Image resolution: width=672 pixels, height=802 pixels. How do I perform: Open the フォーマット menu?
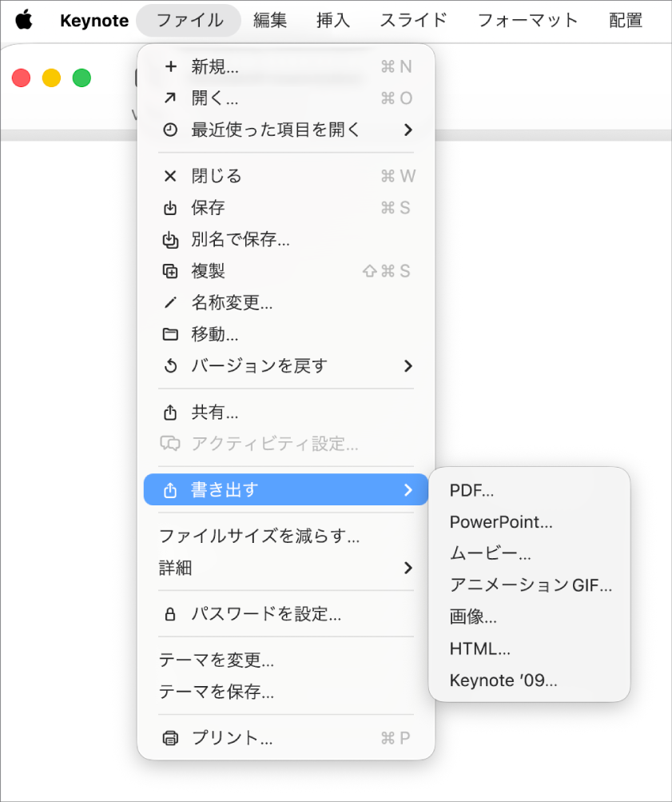(x=527, y=20)
